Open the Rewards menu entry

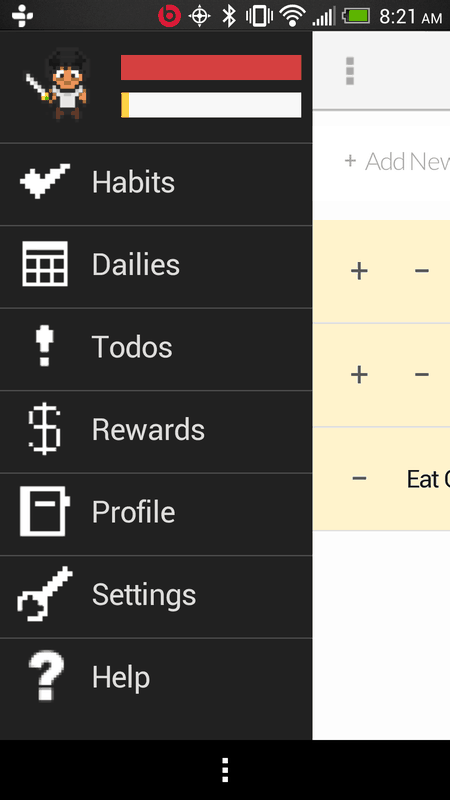point(156,432)
